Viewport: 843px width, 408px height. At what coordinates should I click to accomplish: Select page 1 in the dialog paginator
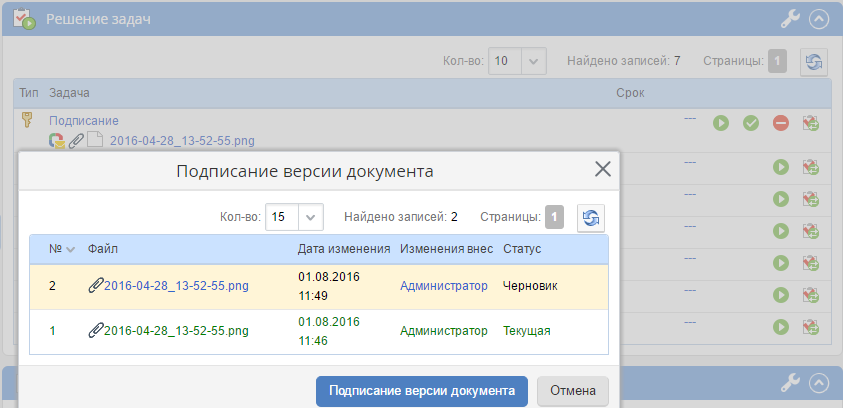click(555, 217)
